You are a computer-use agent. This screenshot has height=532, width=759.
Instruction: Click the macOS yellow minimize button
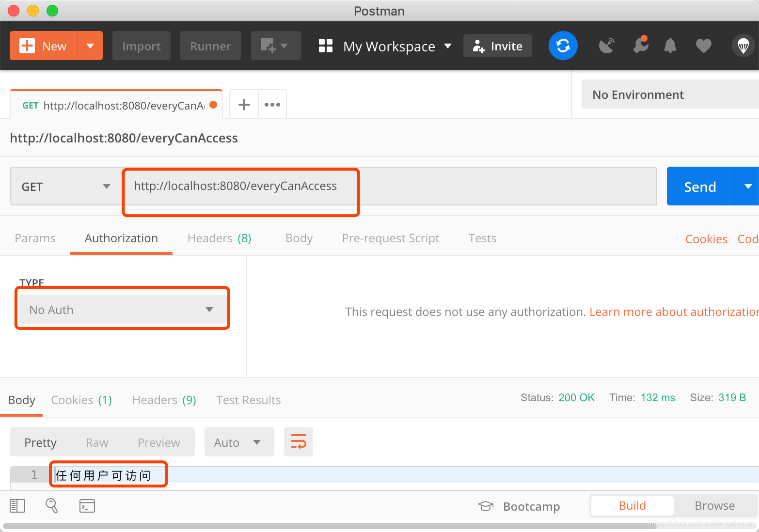coord(33,11)
